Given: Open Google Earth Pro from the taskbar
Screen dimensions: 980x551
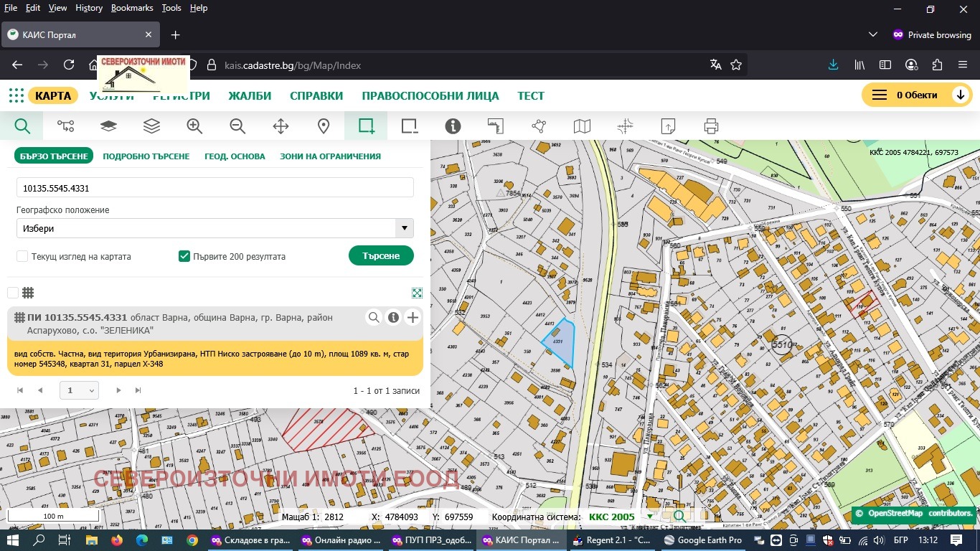Looking at the screenshot, I should (x=702, y=540).
